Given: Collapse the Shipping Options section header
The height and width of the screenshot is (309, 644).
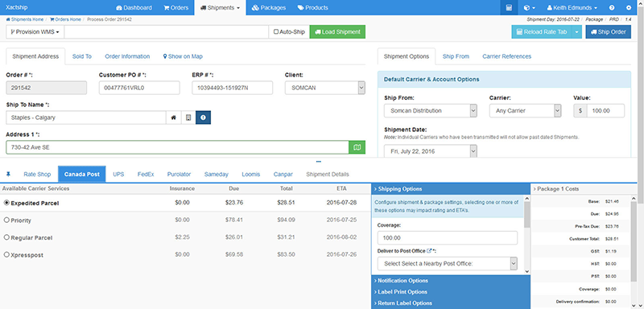Looking at the screenshot, I should coord(451,189).
